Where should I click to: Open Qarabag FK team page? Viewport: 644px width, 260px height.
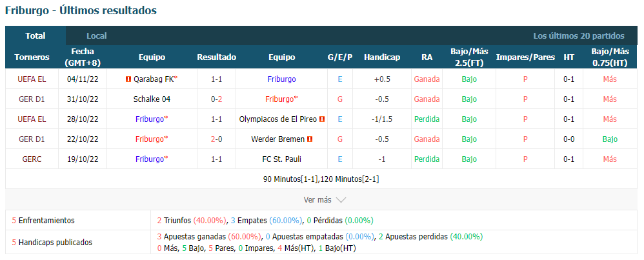(154, 79)
